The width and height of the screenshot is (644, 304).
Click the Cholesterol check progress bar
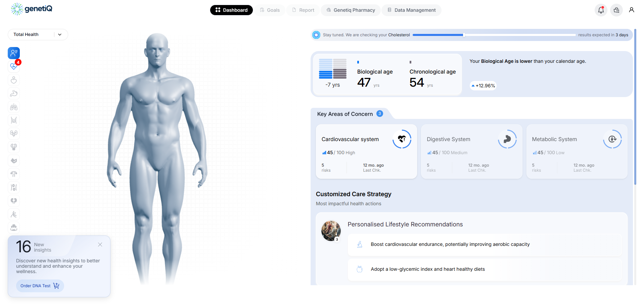tap(494, 35)
